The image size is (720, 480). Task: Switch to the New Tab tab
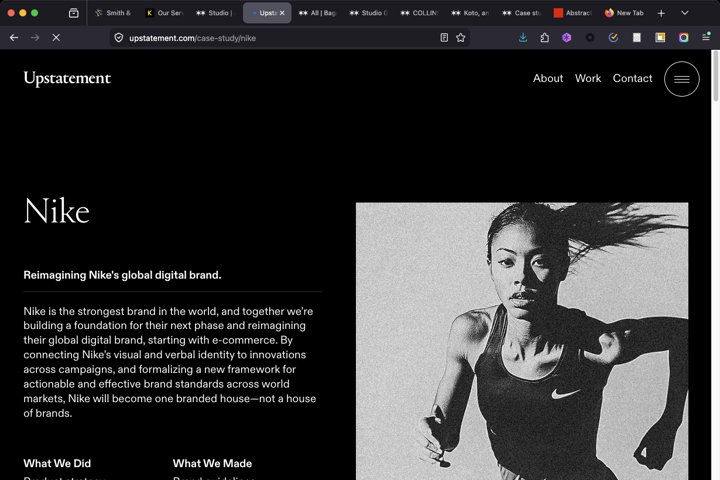pos(624,13)
